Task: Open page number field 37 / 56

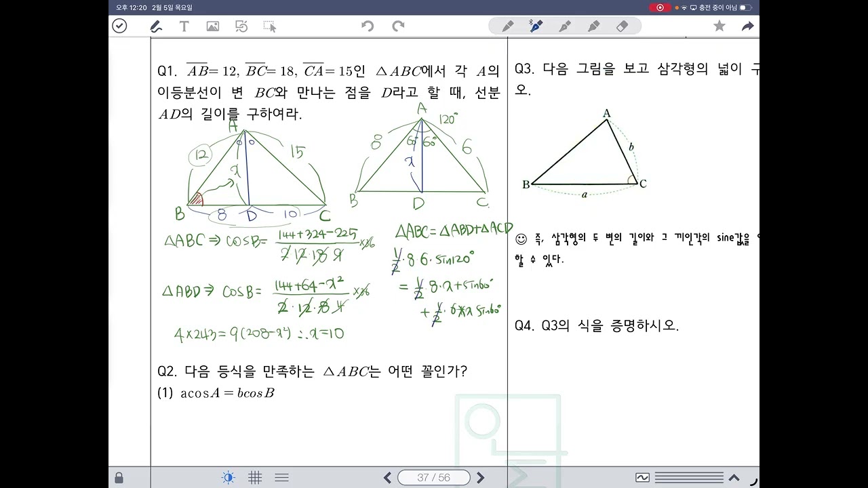Action: pyautogui.click(x=434, y=478)
